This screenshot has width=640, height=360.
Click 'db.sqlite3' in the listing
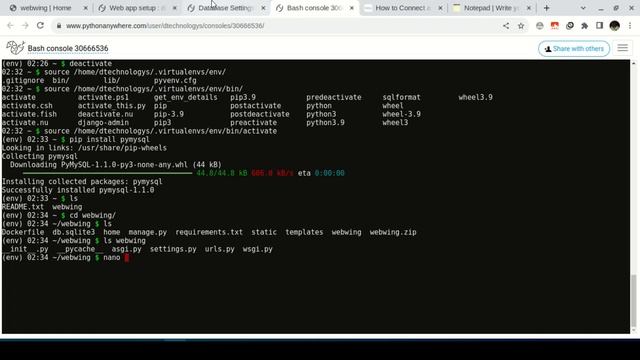coord(73,232)
